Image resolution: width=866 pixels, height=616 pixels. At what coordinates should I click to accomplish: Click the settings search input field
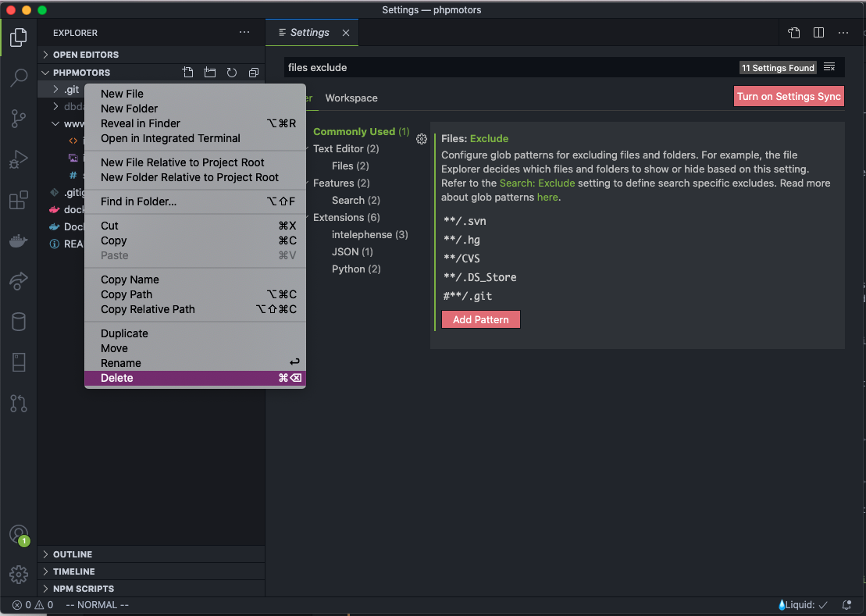[511, 67]
